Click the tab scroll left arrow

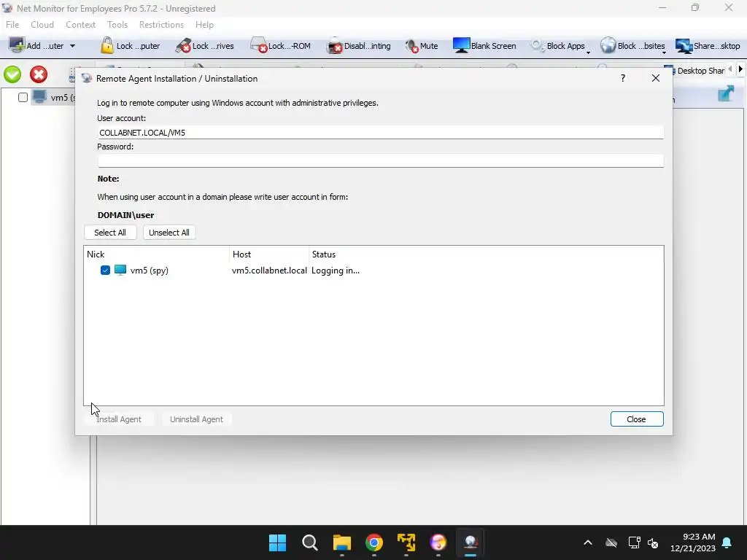tap(729, 69)
